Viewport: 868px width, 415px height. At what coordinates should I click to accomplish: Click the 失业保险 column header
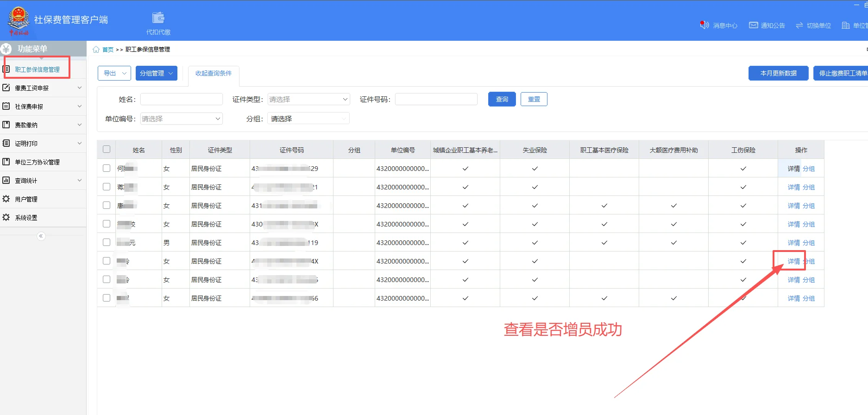pyautogui.click(x=535, y=150)
